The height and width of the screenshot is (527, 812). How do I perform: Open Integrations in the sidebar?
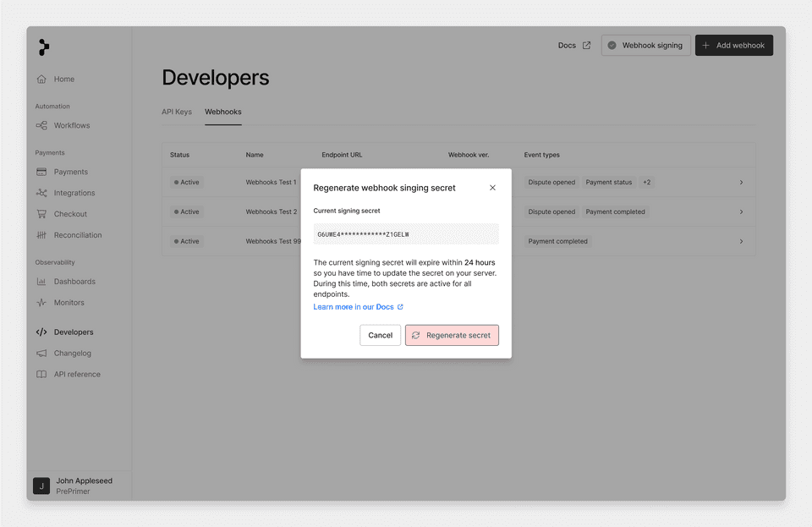coord(74,193)
